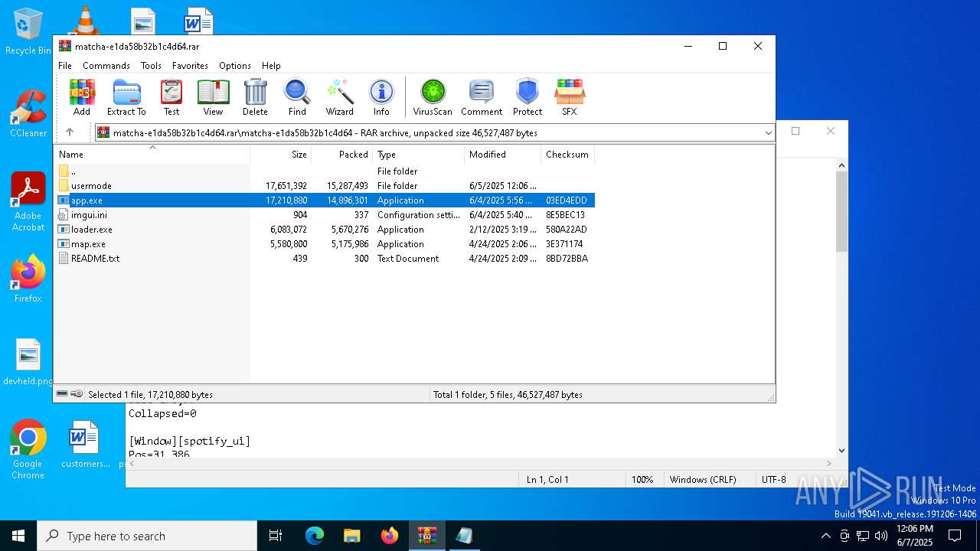Click the Protect shield icon

[x=528, y=97]
